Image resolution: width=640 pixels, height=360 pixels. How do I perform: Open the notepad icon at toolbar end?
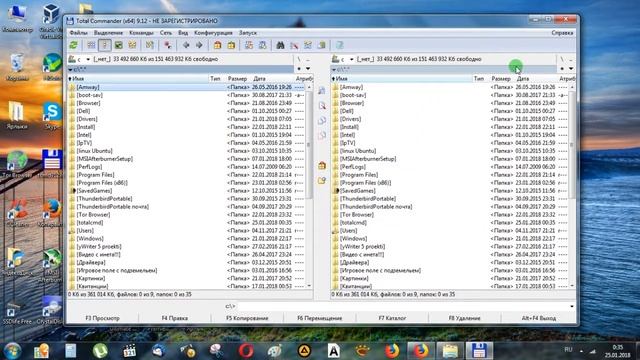coord(340,45)
